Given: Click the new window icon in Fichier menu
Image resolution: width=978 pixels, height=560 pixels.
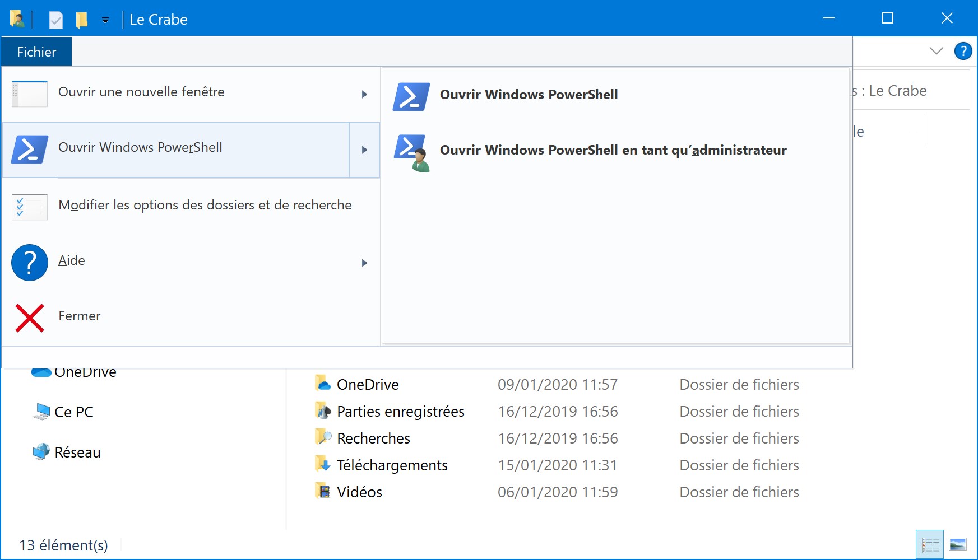Looking at the screenshot, I should pos(30,94).
